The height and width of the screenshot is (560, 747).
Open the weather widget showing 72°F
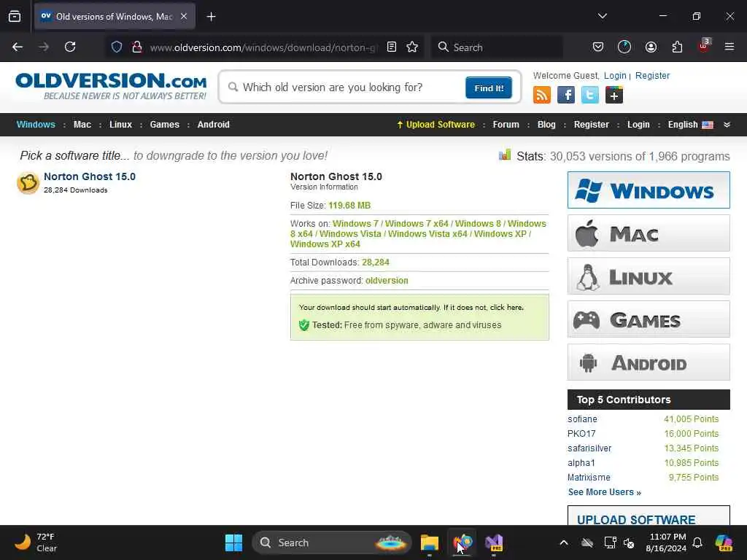[x=36, y=542]
